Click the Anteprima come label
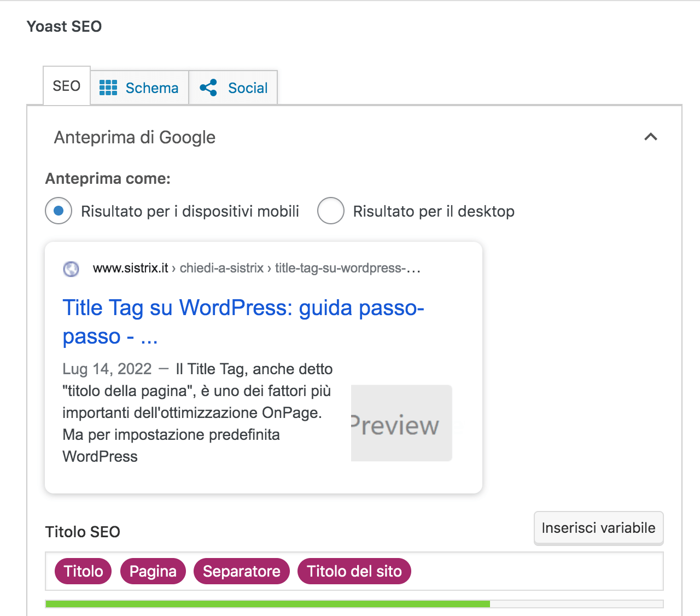This screenshot has height=616, width=700. [108, 178]
